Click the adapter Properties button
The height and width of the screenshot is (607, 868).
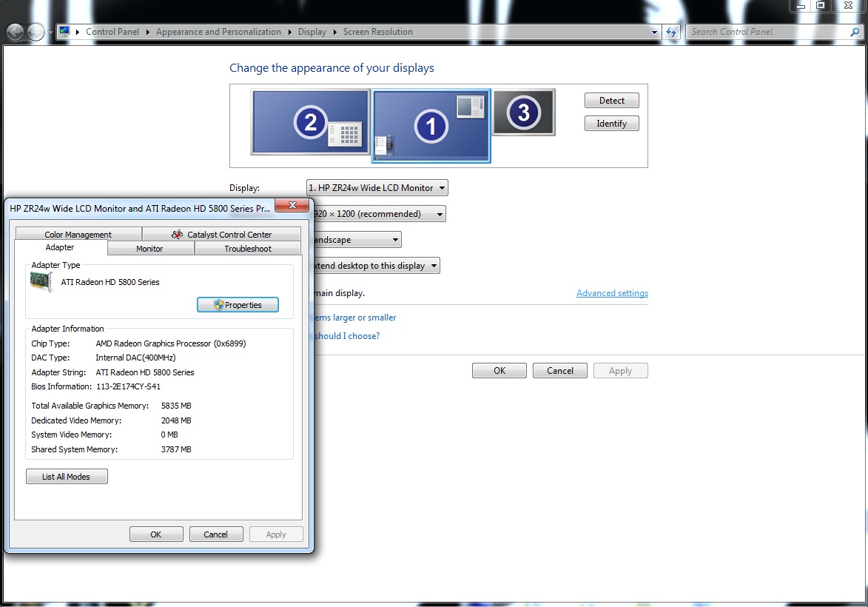pyautogui.click(x=238, y=304)
